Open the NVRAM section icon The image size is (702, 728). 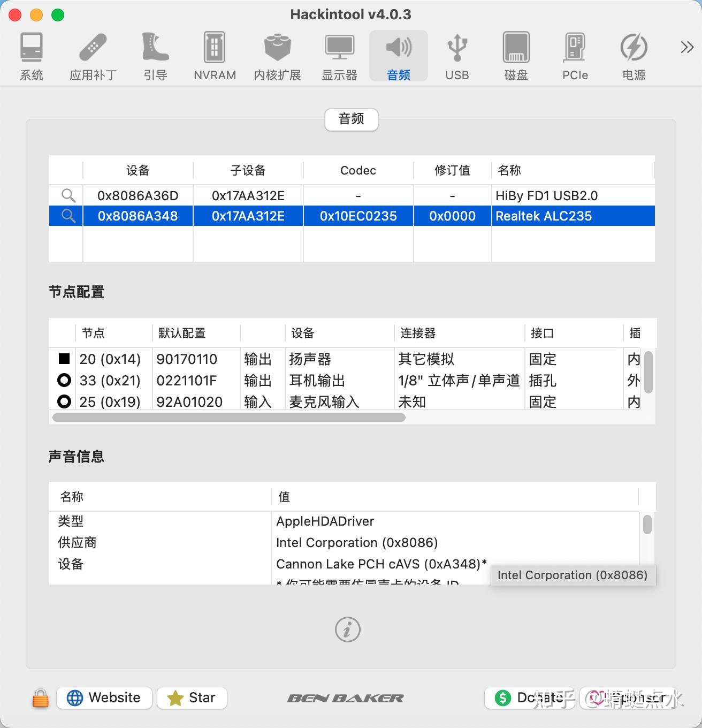(215, 54)
